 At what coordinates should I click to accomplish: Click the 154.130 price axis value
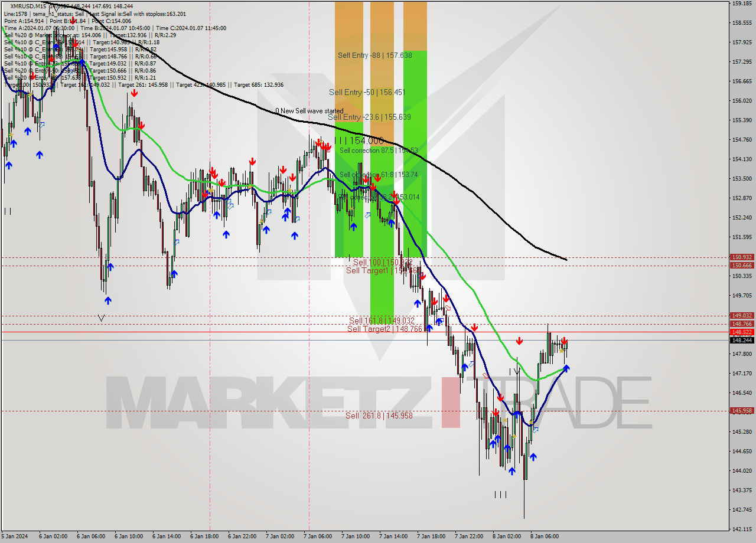pos(742,159)
